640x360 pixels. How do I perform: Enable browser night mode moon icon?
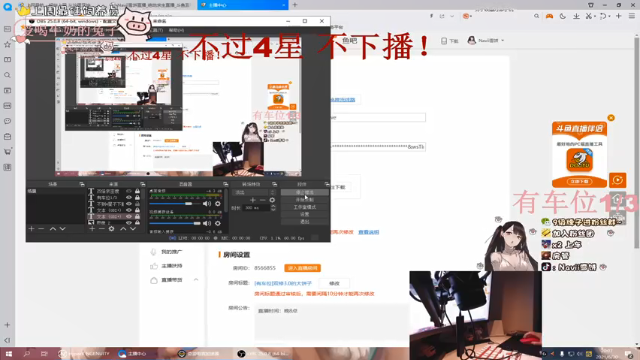563,16
